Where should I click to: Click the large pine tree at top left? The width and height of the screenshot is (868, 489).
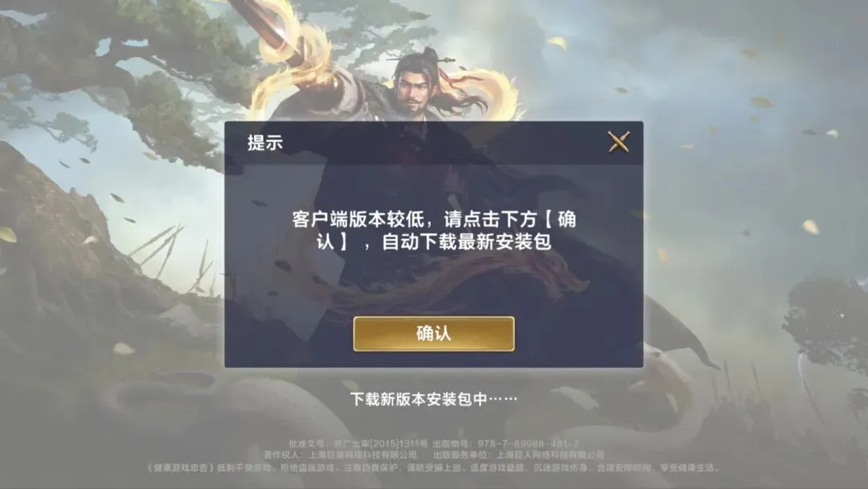[111, 72]
